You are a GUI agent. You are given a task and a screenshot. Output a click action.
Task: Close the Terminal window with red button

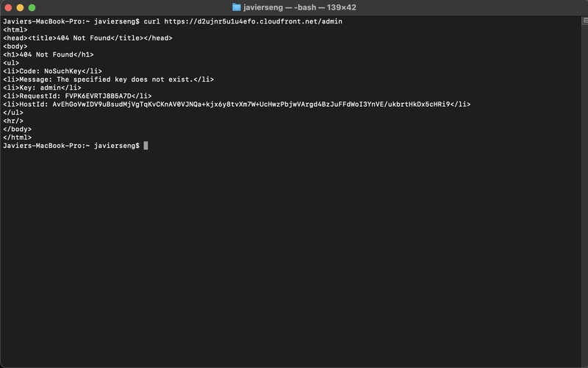pyautogui.click(x=8, y=7)
